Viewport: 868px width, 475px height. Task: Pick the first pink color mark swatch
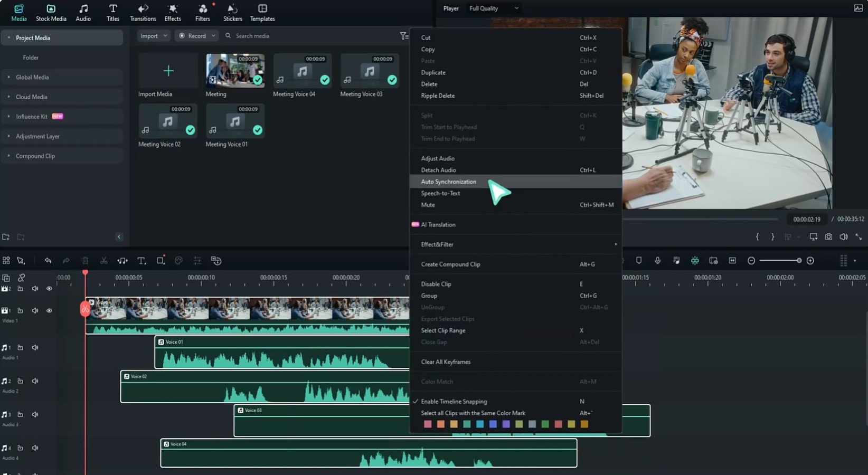[x=428, y=424]
